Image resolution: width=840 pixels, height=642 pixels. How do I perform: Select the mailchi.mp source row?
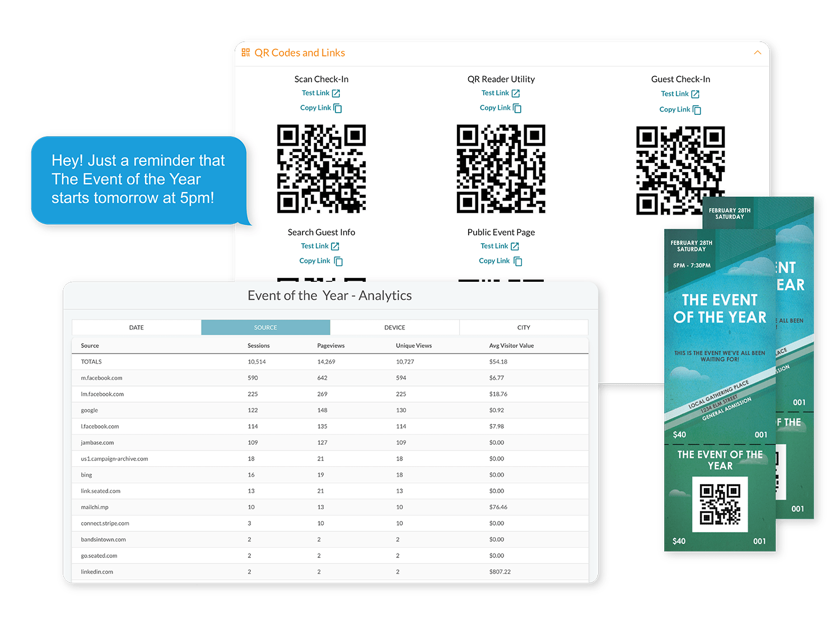tap(330, 508)
